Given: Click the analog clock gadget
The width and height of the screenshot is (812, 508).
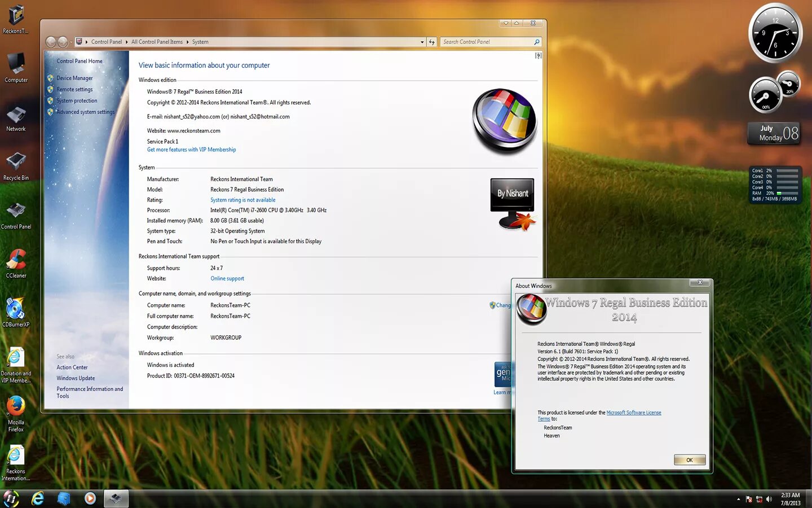Looking at the screenshot, I should 775,33.
